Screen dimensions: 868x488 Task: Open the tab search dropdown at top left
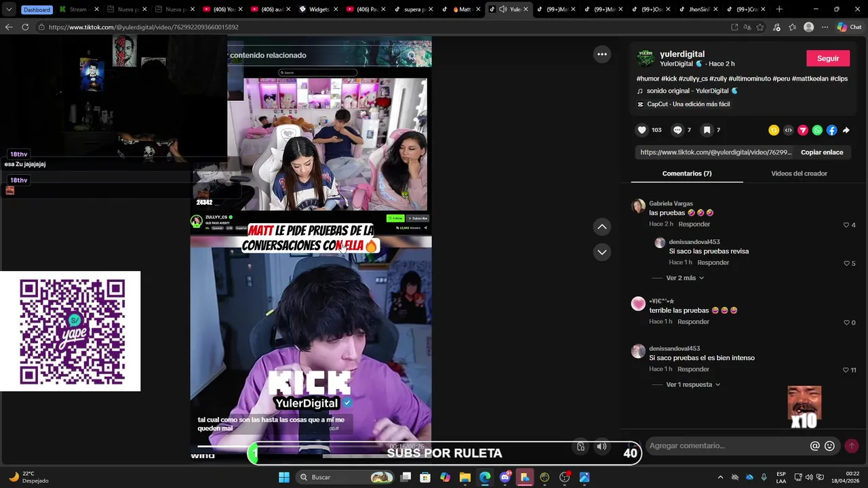[x=9, y=9]
